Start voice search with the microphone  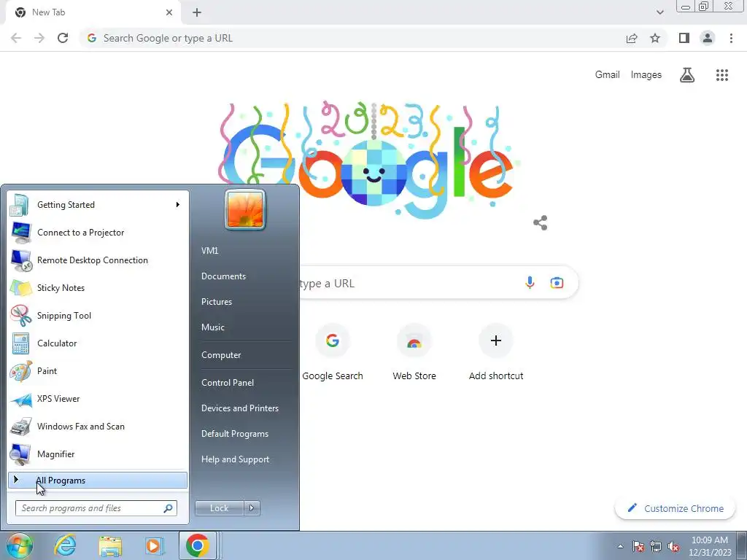(x=530, y=283)
